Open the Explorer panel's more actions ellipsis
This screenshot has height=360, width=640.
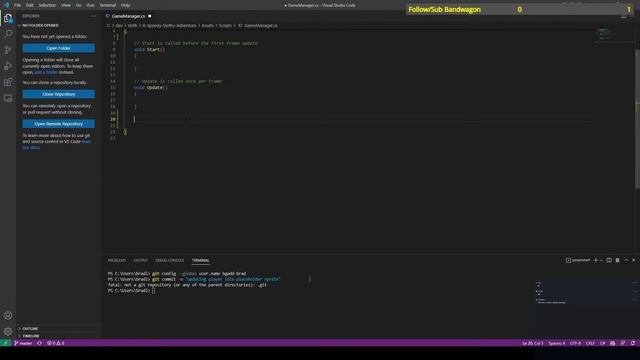click(93, 16)
